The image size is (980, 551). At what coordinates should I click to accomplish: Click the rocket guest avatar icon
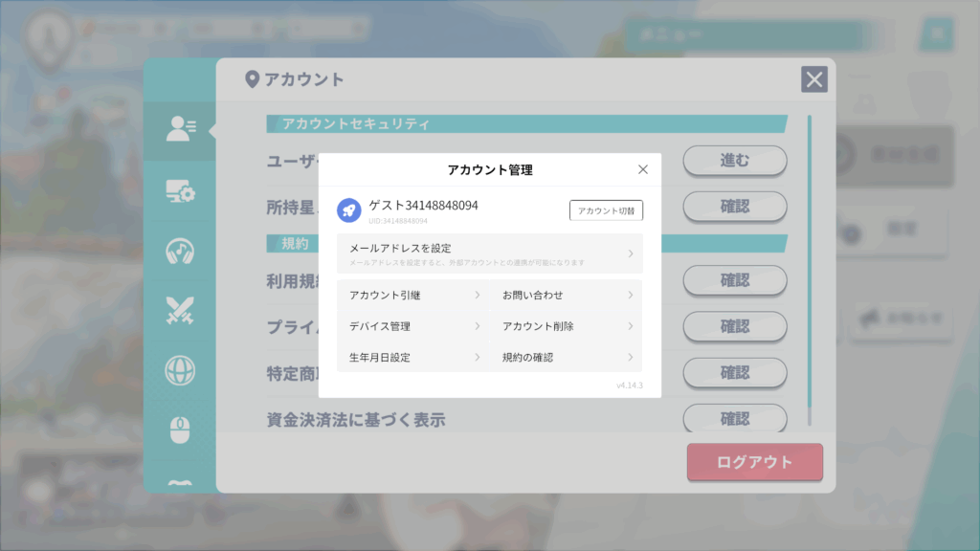[349, 210]
